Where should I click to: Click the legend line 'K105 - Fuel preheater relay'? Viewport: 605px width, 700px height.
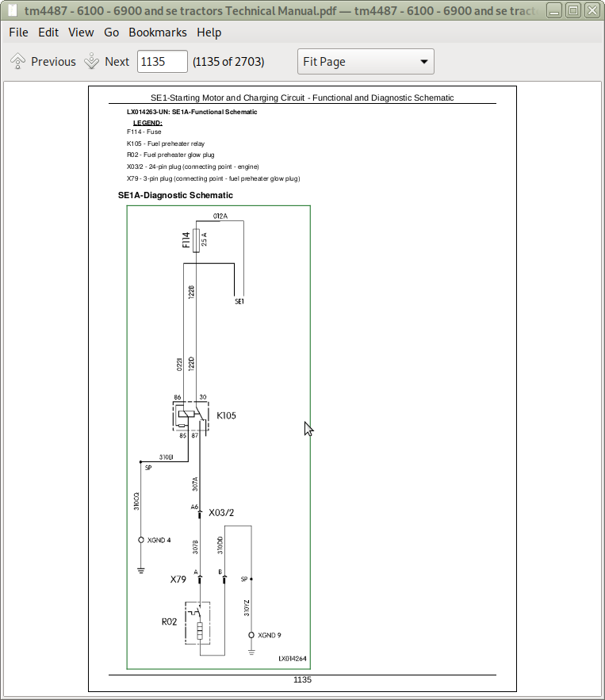tap(166, 143)
